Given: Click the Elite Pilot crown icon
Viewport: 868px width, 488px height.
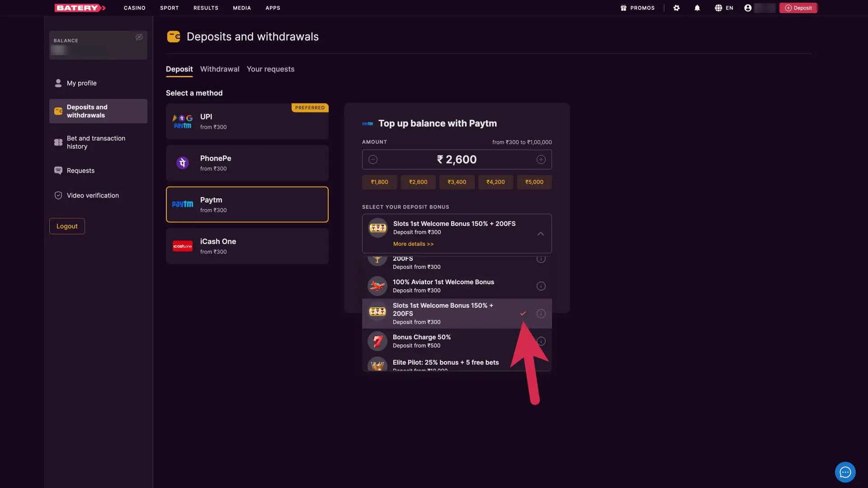Looking at the screenshot, I should (x=377, y=364).
